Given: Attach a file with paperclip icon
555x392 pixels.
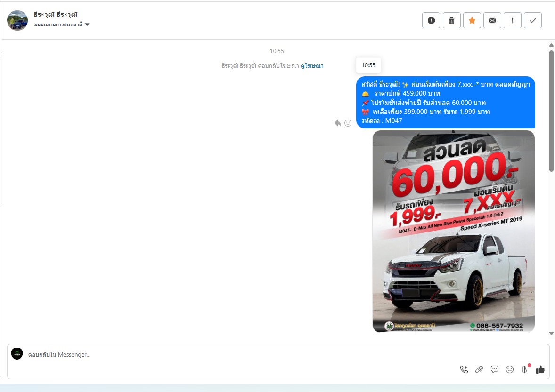Looking at the screenshot, I should pos(479,369).
